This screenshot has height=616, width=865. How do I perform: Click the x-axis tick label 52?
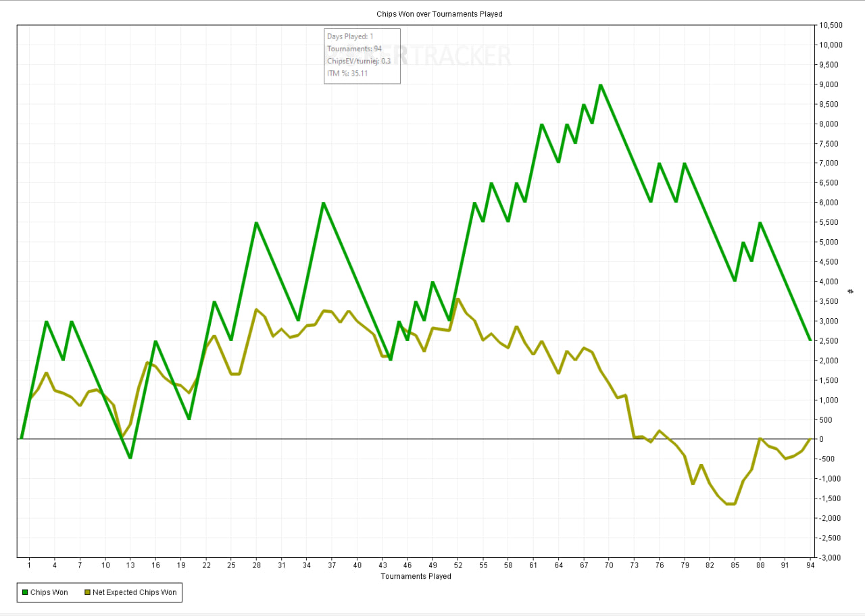point(458,565)
